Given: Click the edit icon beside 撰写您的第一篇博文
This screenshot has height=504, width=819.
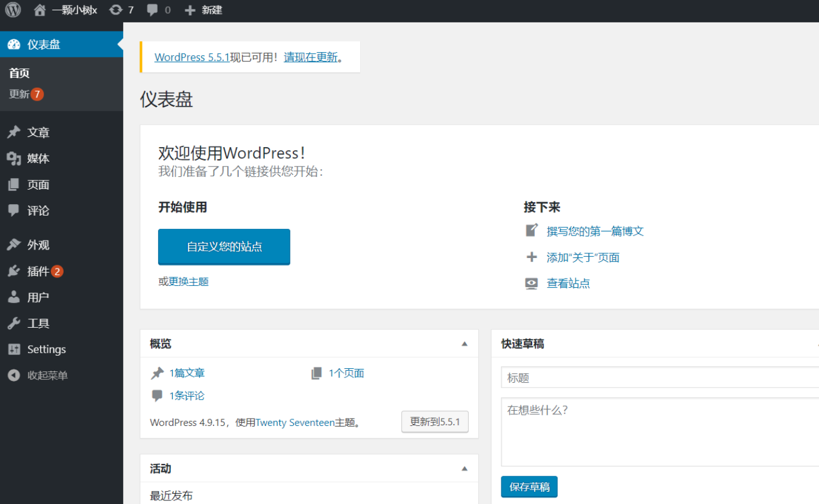Looking at the screenshot, I should coord(532,230).
